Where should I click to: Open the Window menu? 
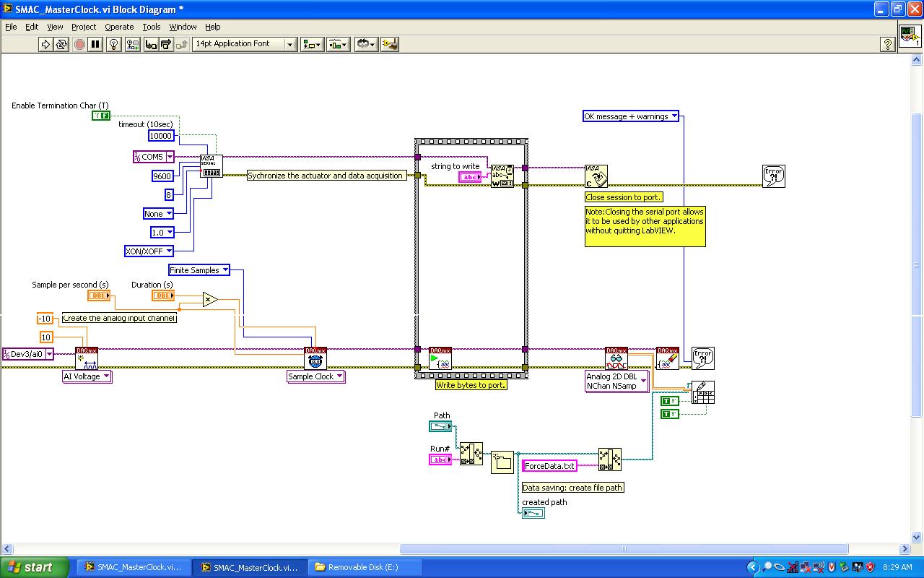click(x=183, y=27)
